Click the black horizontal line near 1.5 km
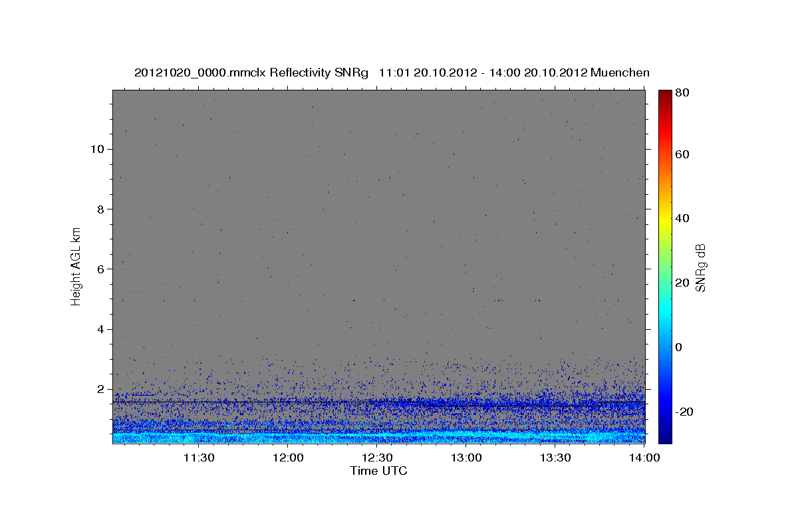 [x=378, y=402]
